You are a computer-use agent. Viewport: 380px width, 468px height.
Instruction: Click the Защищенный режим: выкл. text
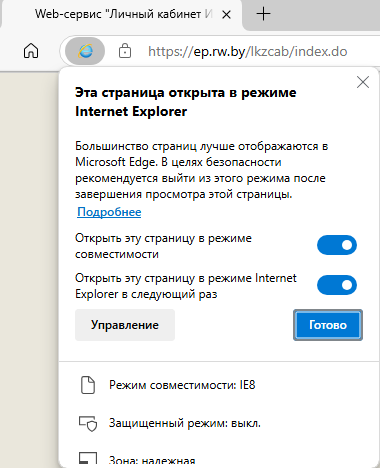click(185, 423)
